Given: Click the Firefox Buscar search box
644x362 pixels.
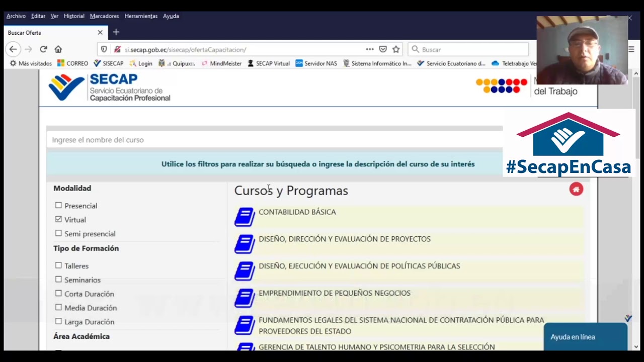Looking at the screenshot, I should [468, 49].
